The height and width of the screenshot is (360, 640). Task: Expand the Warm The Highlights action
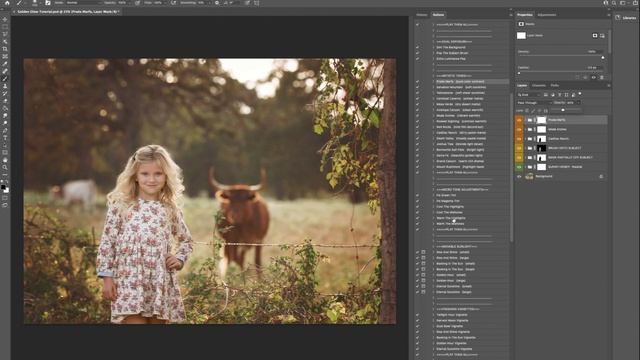(434, 218)
